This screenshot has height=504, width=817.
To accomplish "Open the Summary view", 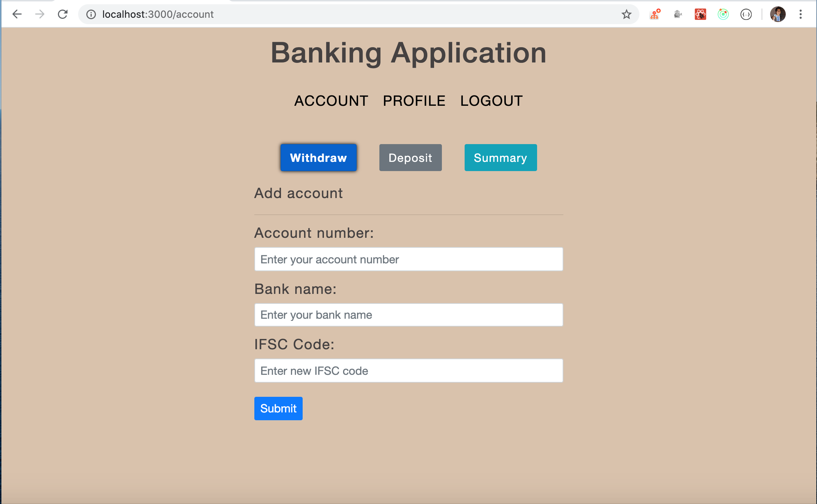I will (x=501, y=158).
